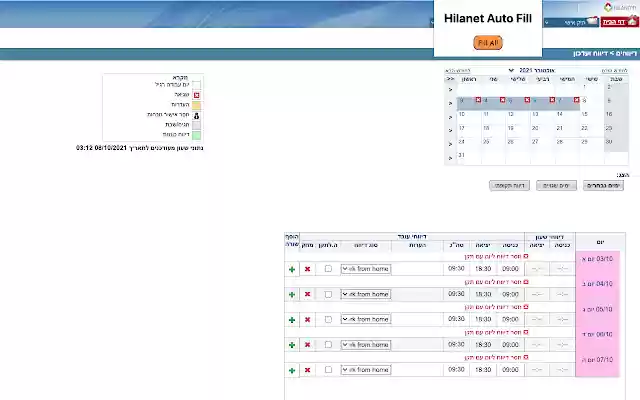Delete the 04/10 report row
The width and height of the screenshot is (640, 400).
(x=307, y=294)
